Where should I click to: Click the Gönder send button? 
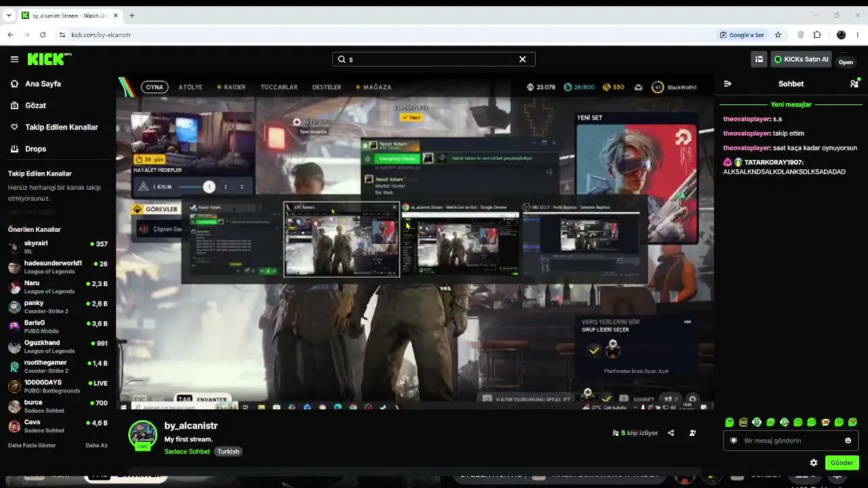point(842,463)
